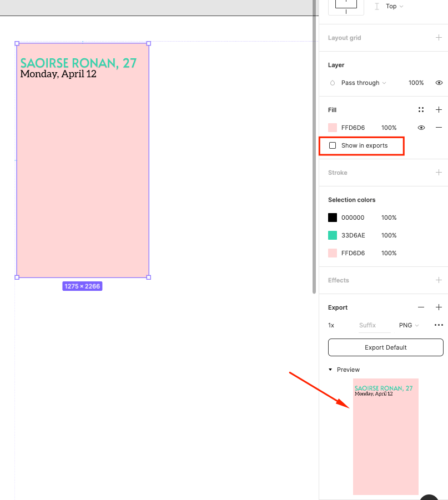The width and height of the screenshot is (448, 500).
Task: Click the canvas vertical scrollbar
Action: (x=314, y=147)
